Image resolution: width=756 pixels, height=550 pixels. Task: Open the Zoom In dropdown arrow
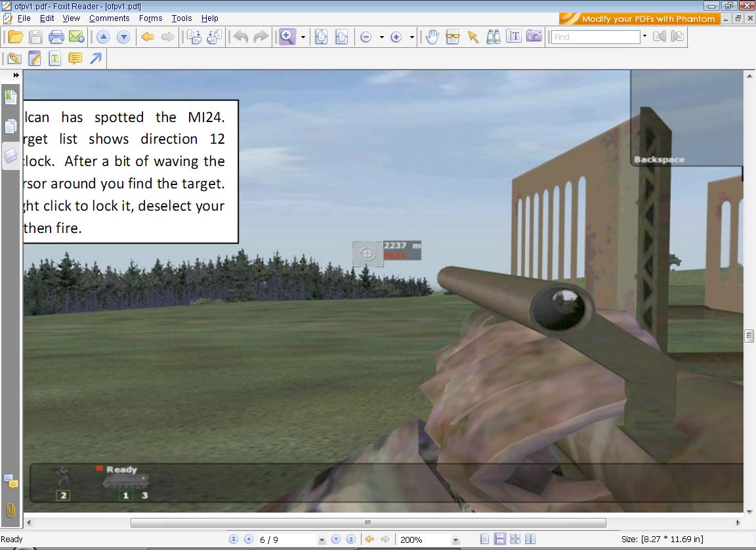[x=411, y=37]
